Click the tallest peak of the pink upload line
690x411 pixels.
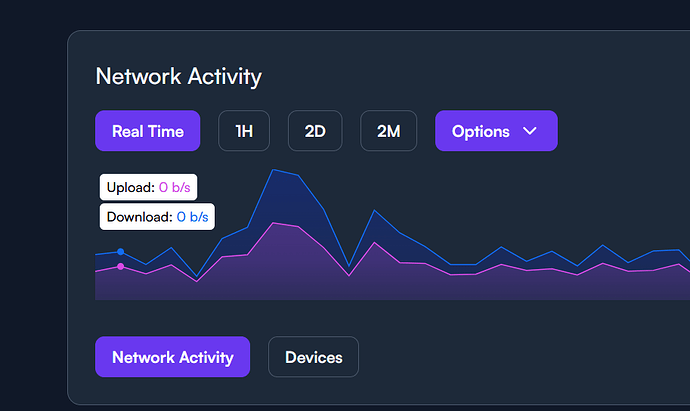pos(273,223)
